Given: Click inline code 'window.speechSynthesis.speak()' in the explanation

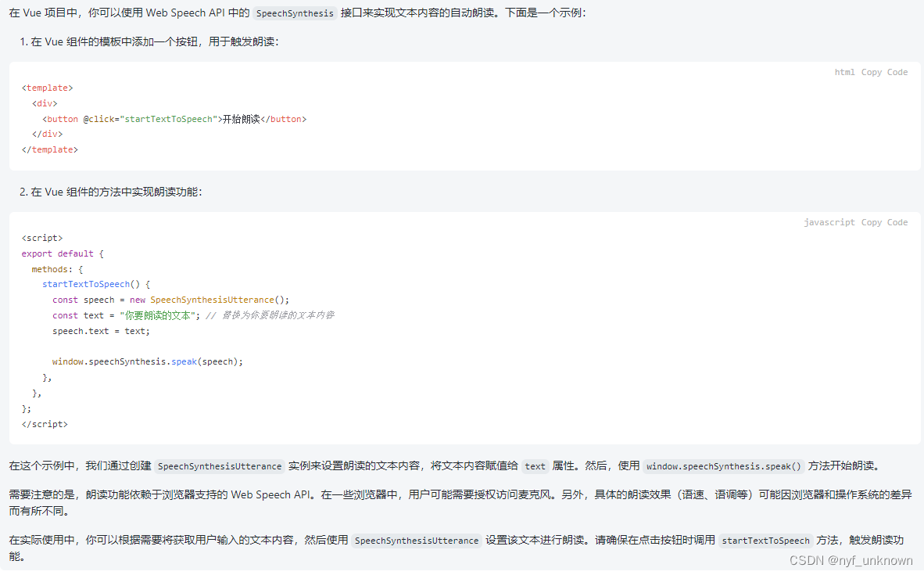Looking at the screenshot, I should click(724, 466).
